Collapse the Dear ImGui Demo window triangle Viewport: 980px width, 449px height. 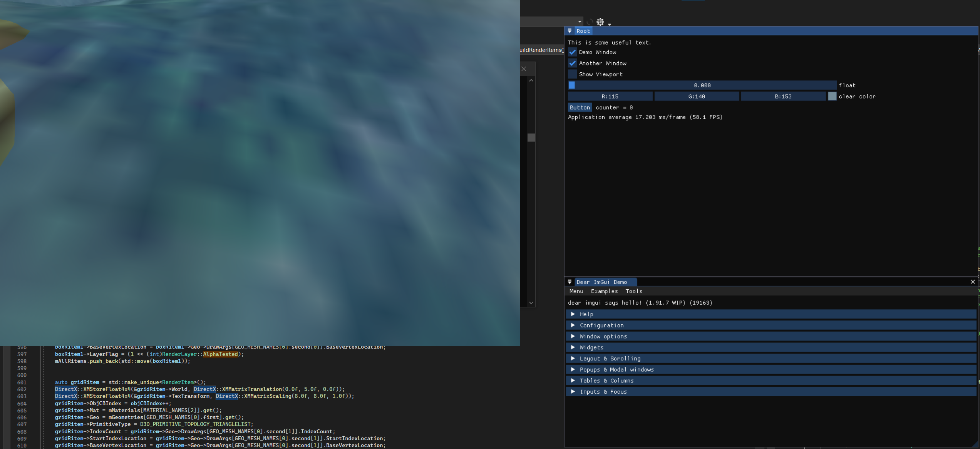570,282
